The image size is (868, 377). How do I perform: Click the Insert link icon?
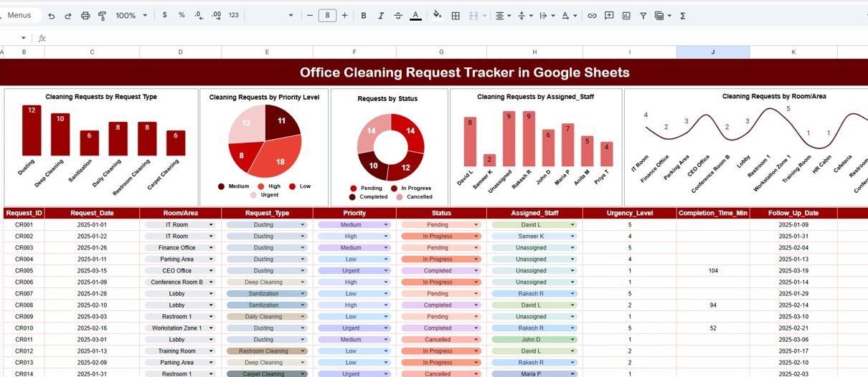592,15
